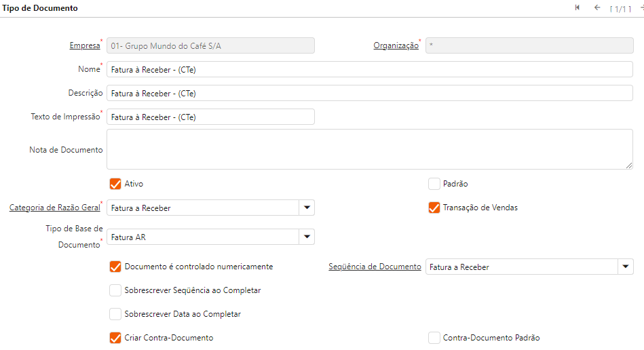Screen dimensions: 644x350
Task: Check Sobrescrever Data ao Completar
Action: click(115, 314)
